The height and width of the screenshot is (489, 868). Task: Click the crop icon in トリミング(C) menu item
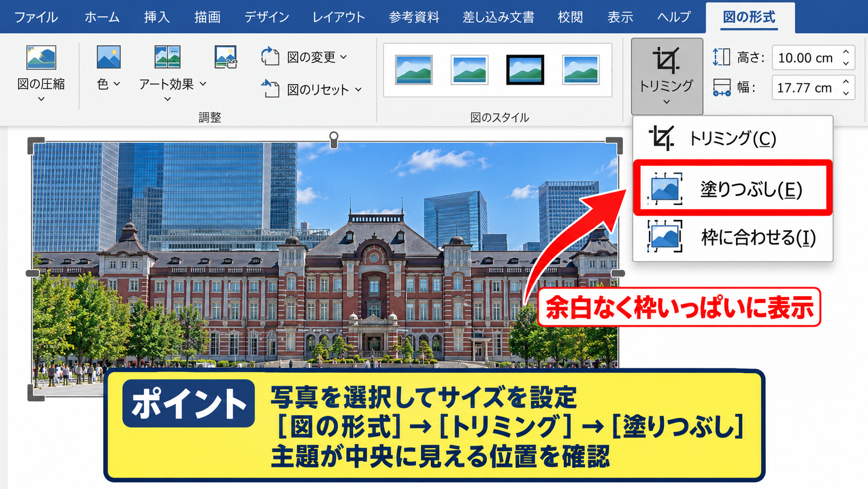coord(661,138)
